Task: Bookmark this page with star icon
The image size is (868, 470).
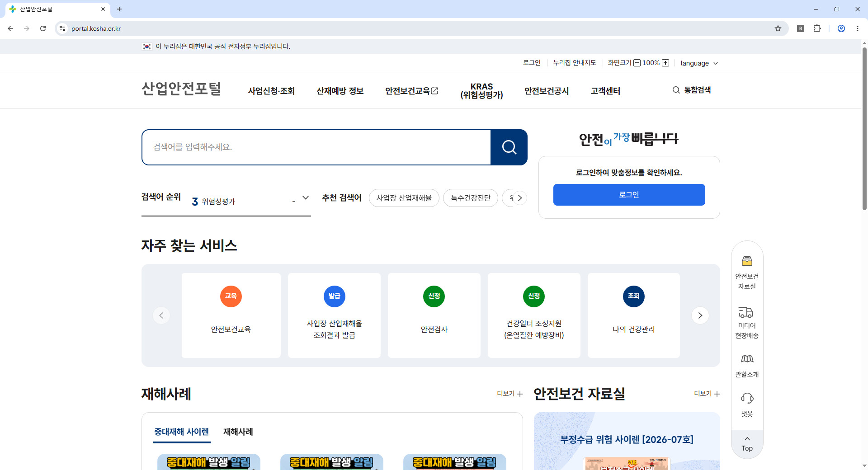Action: 778,28
